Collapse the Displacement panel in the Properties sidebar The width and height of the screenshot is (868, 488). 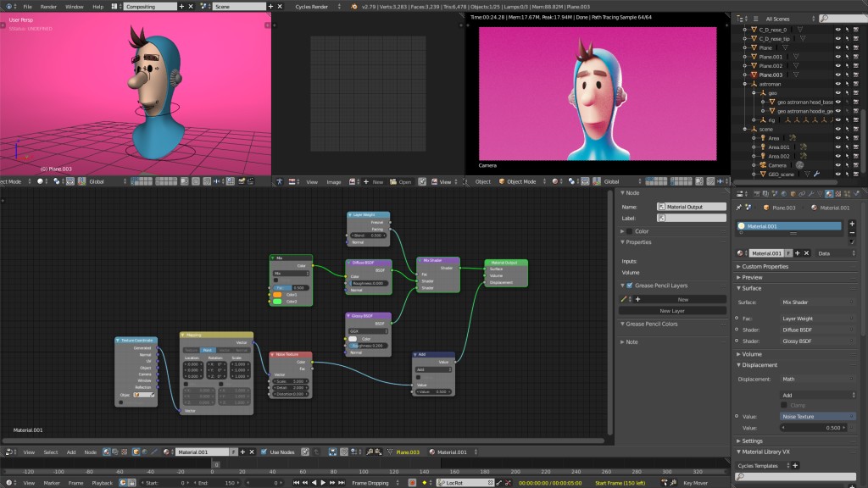746,364
